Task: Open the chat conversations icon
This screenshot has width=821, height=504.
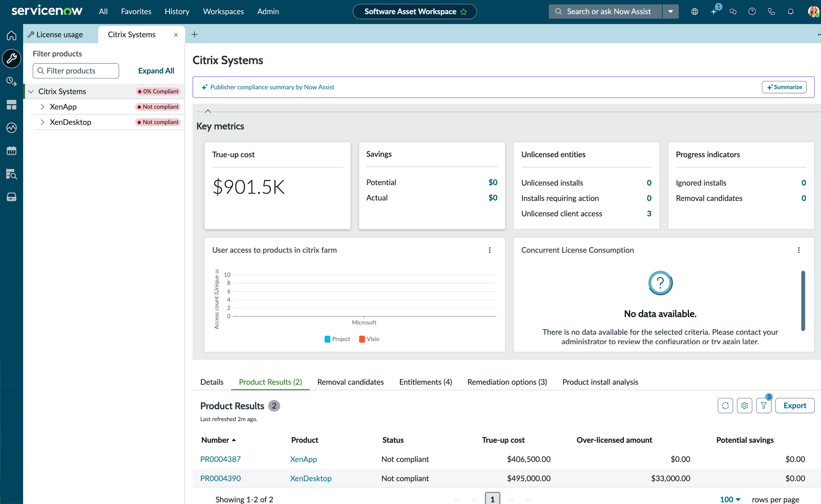Action: (733, 12)
